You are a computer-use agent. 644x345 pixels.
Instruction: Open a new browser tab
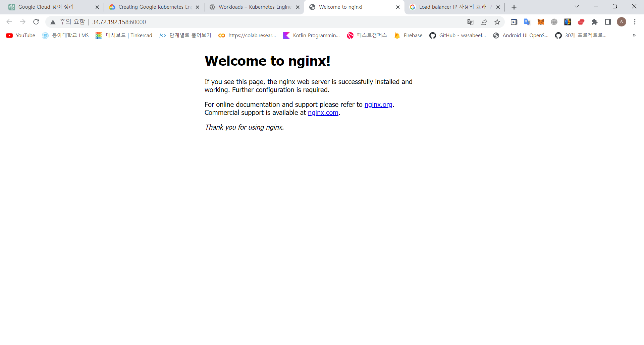point(514,7)
